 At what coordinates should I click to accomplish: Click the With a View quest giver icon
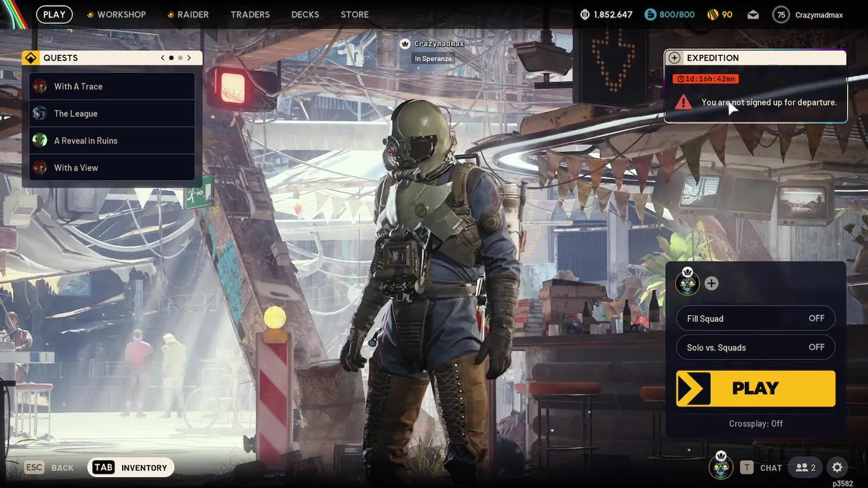pos(40,167)
